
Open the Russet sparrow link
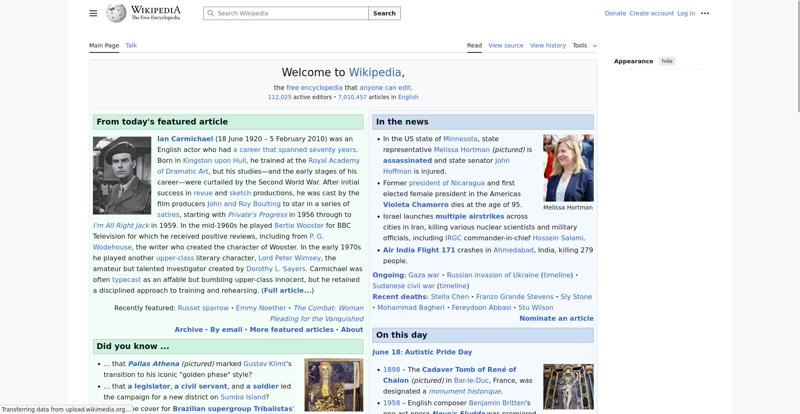[x=203, y=308]
